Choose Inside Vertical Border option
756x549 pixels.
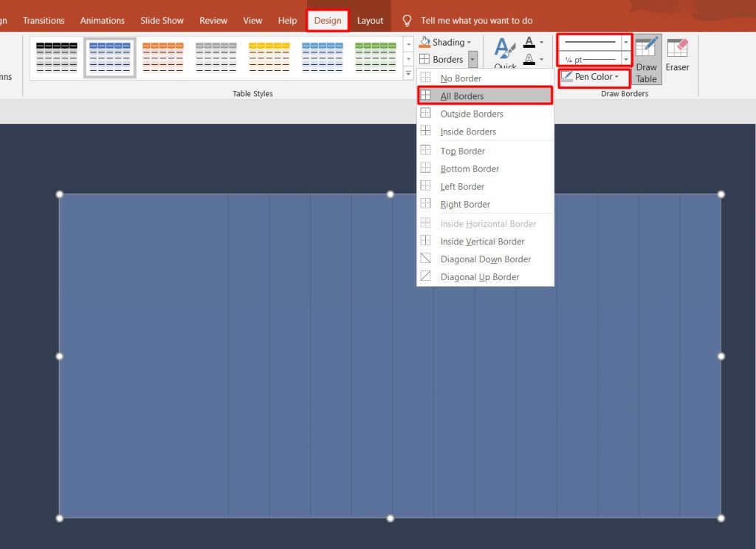[x=485, y=242]
